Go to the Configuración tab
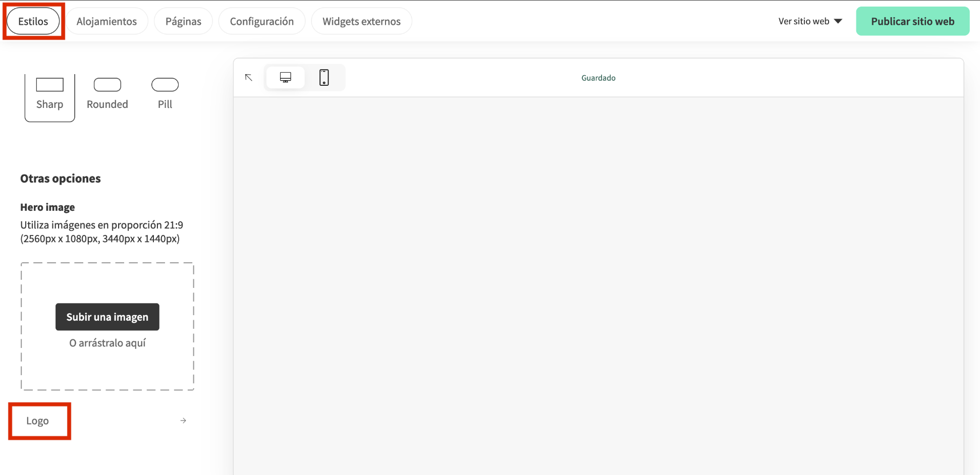This screenshot has height=475, width=980. [261, 21]
